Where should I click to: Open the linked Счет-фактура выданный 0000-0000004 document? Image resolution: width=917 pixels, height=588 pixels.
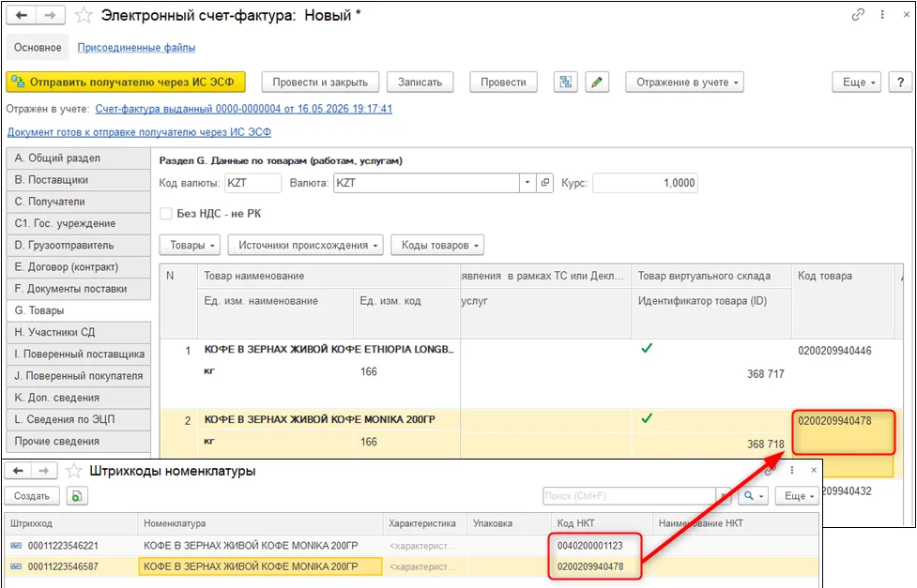click(x=243, y=109)
